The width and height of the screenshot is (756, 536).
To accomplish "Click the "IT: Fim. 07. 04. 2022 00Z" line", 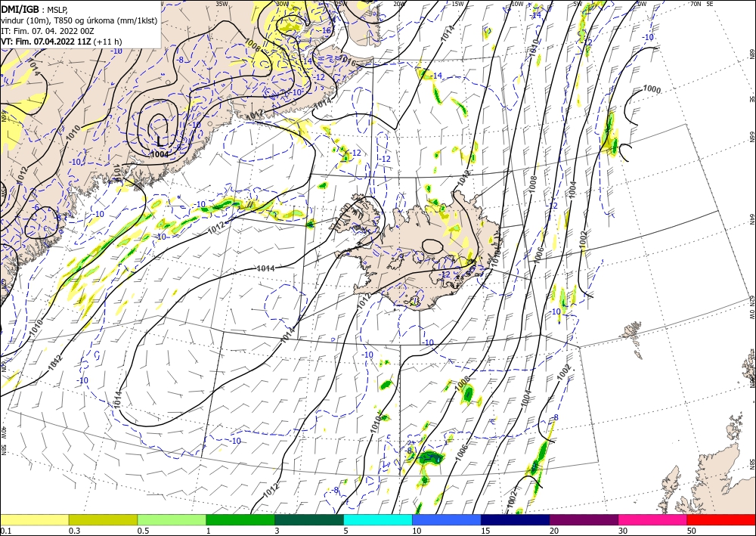I will (x=48, y=31).
